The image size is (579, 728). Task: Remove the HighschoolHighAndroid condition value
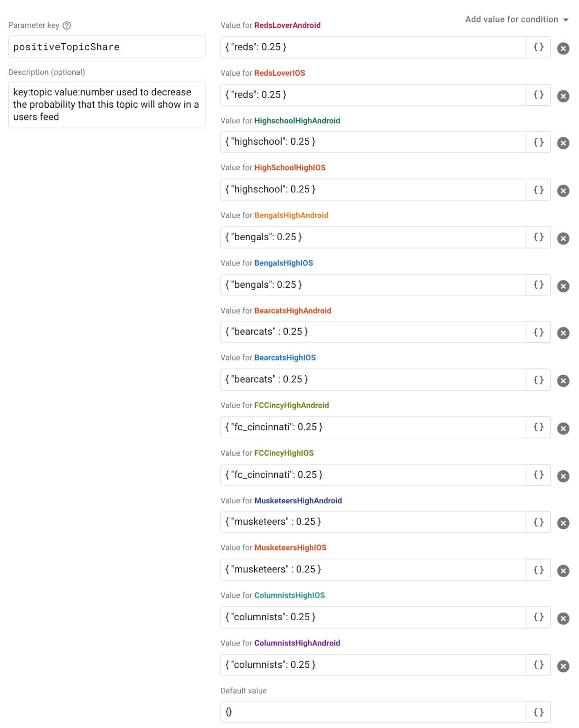pos(563,142)
